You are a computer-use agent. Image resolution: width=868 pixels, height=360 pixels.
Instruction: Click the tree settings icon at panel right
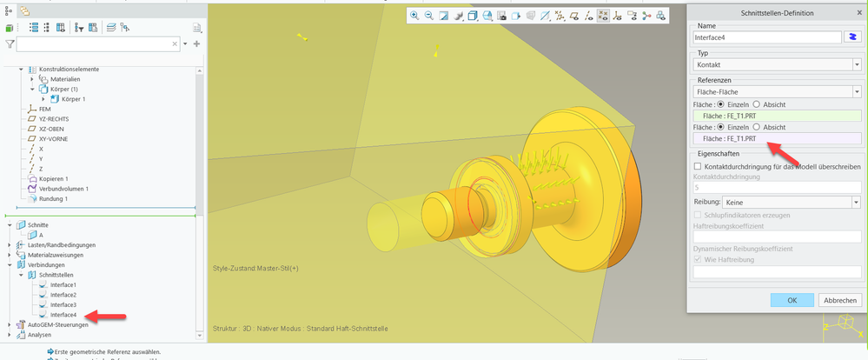(x=197, y=28)
